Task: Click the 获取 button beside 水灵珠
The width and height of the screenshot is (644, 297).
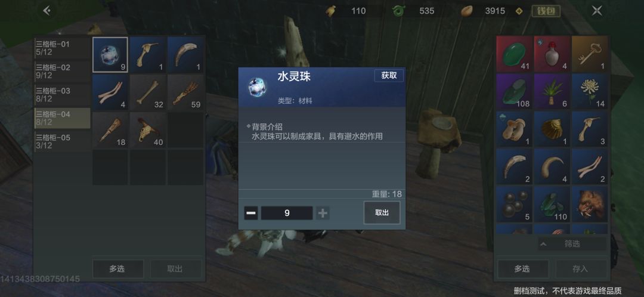Action: pos(389,76)
